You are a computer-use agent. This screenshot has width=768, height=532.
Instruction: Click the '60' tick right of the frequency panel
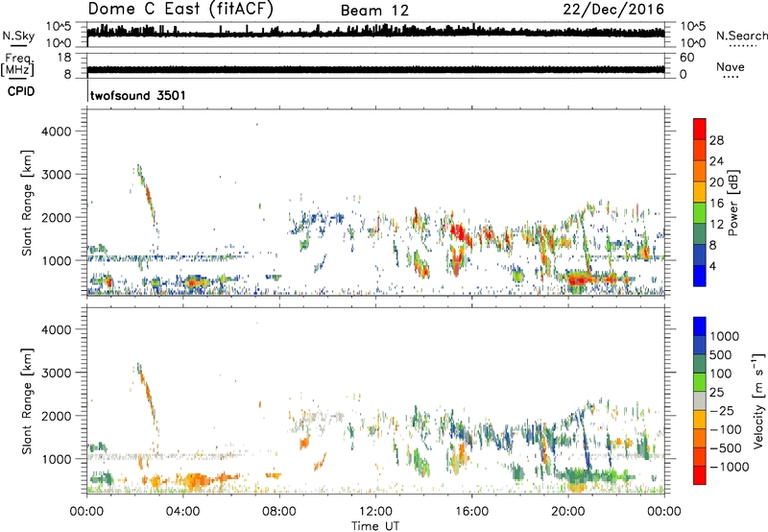point(686,58)
